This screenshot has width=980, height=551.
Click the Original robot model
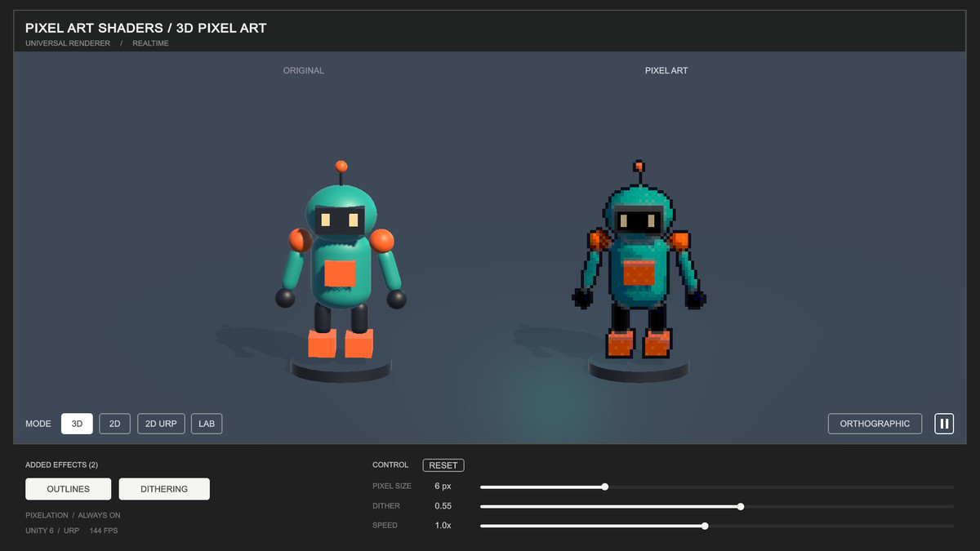coord(341,261)
